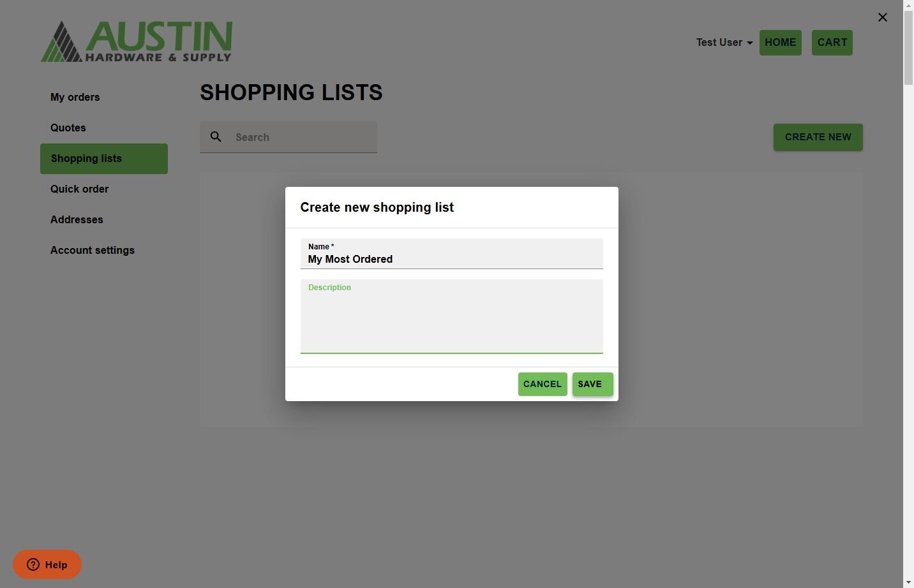
Task: Click the Austin Hardware & Supply logo
Action: click(x=137, y=41)
